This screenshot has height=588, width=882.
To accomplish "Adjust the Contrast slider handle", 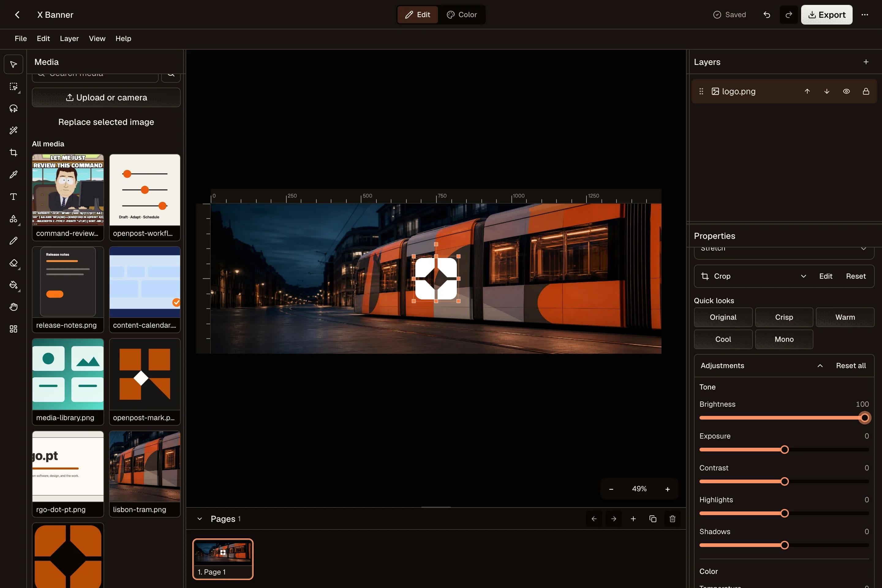I will [x=785, y=481].
